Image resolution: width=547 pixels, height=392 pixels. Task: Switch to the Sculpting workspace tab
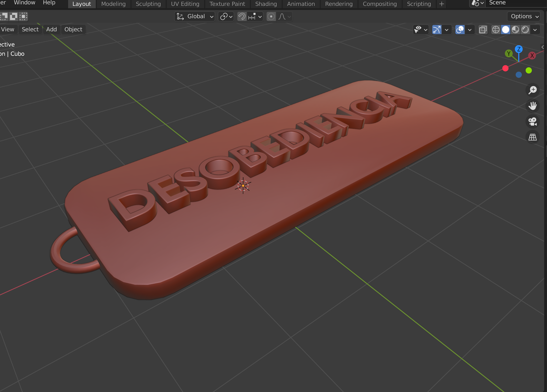click(148, 4)
